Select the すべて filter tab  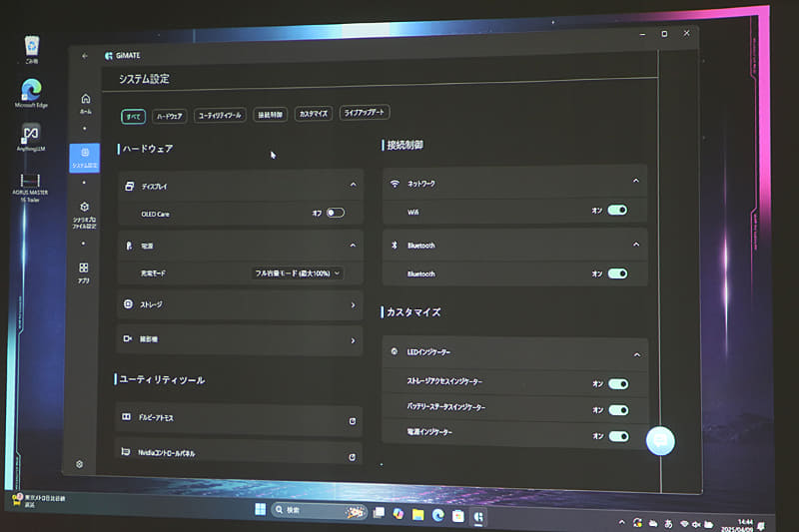(x=134, y=117)
